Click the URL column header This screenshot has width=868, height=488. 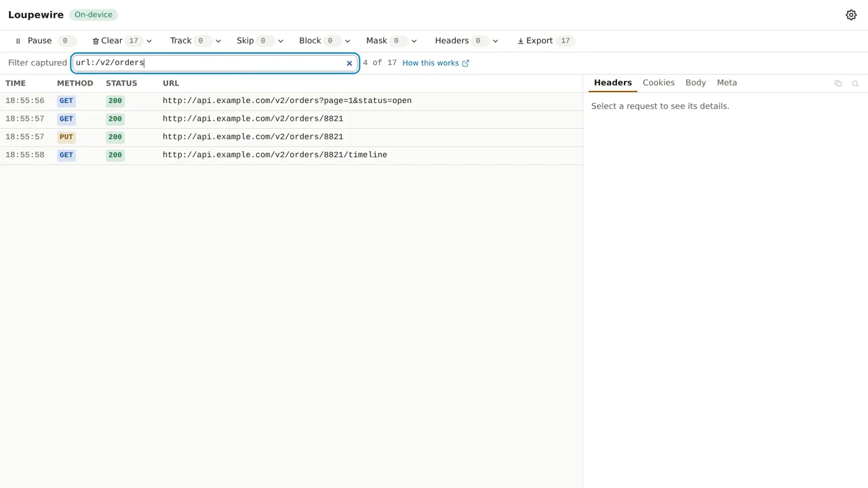[171, 83]
